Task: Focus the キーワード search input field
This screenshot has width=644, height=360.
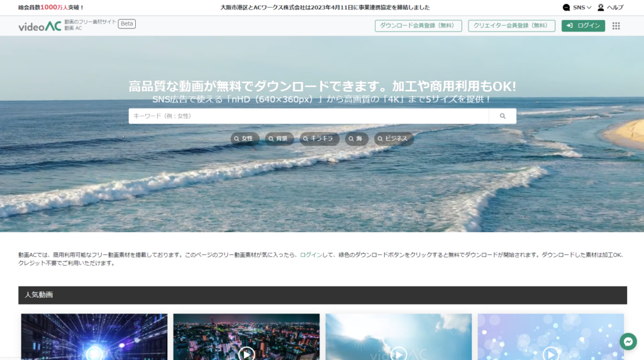Action: click(308, 116)
